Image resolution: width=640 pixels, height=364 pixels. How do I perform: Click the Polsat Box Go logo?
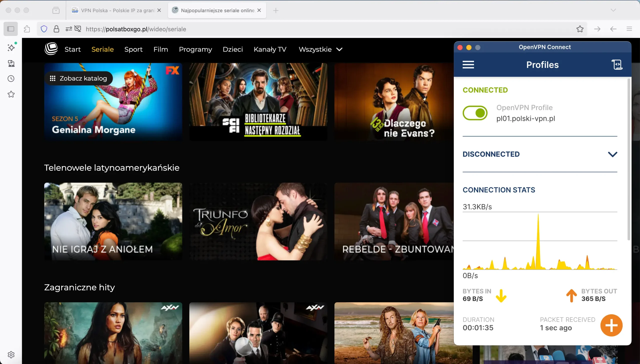pos(51,49)
